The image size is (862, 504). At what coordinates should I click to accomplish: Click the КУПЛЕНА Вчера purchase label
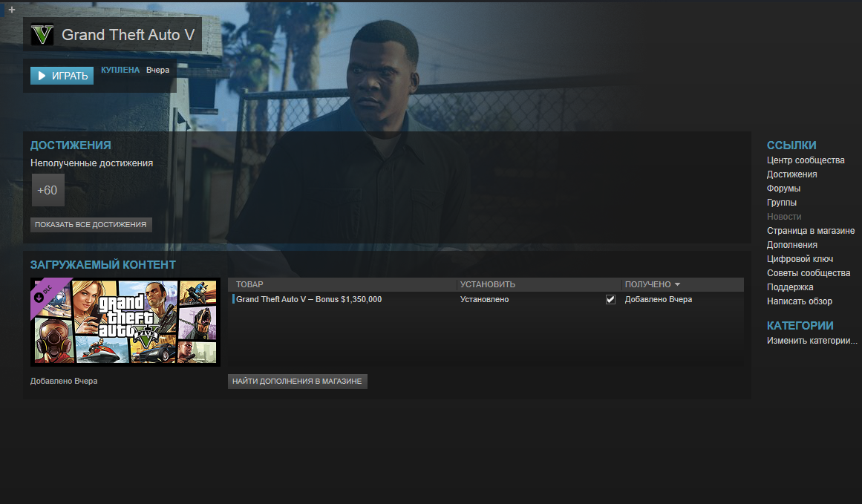coord(134,70)
